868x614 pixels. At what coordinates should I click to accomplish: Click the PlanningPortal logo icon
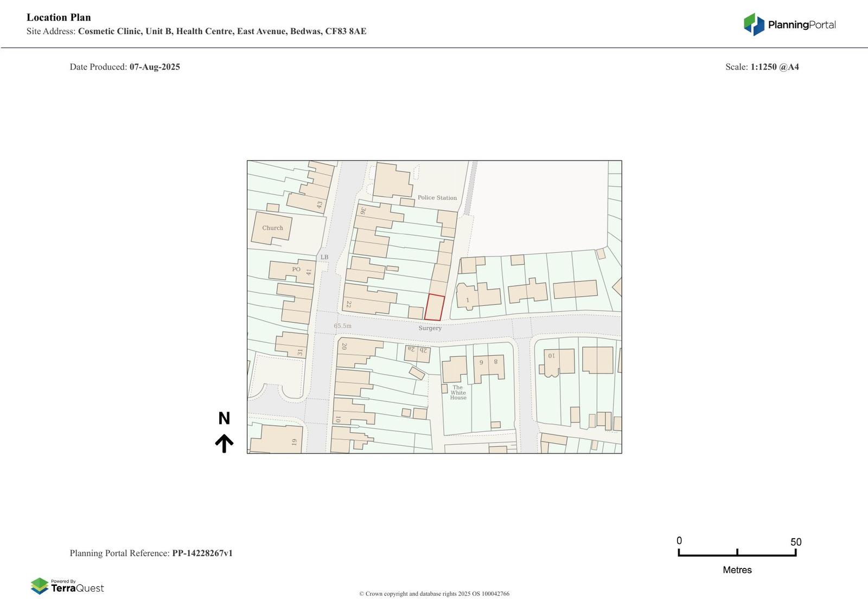click(754, 24)
